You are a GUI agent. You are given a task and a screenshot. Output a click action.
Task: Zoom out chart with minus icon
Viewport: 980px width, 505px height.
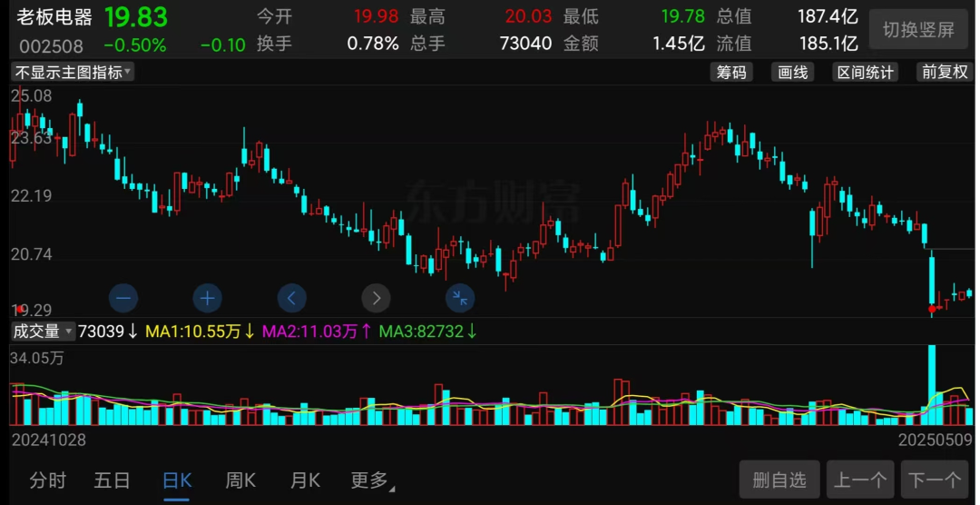(x=123, y=299)
